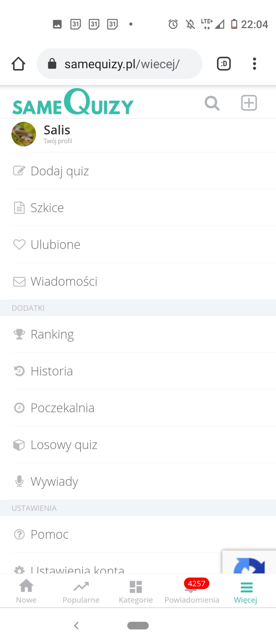Open Kategorie tab
276x644 pixels.
[x=136, y=591]
